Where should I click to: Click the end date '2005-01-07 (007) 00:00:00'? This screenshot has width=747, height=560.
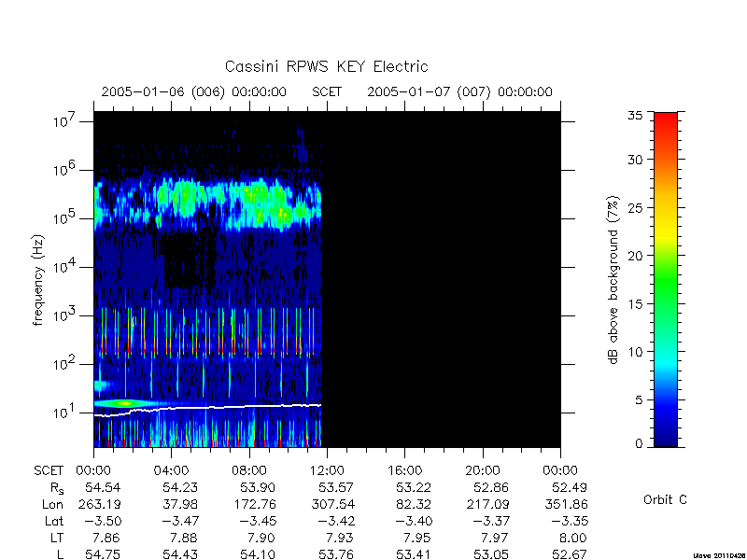coord(459,91)
